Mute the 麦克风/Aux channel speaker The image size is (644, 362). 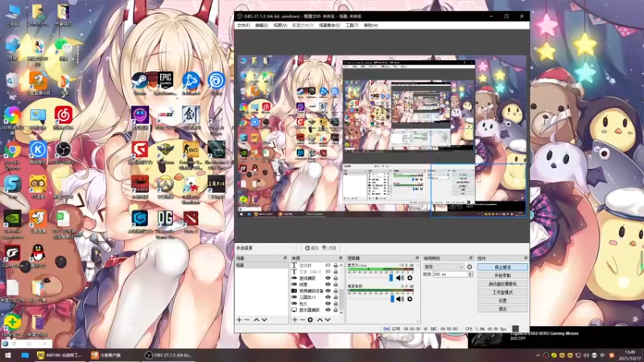click(x=400, y=278)
